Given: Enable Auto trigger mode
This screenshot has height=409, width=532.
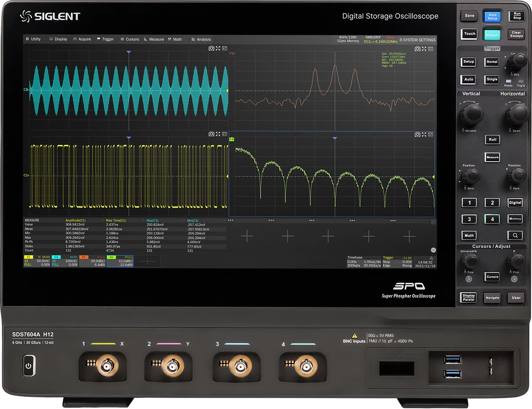Looking at the screenshot, I should coord(468,79).
